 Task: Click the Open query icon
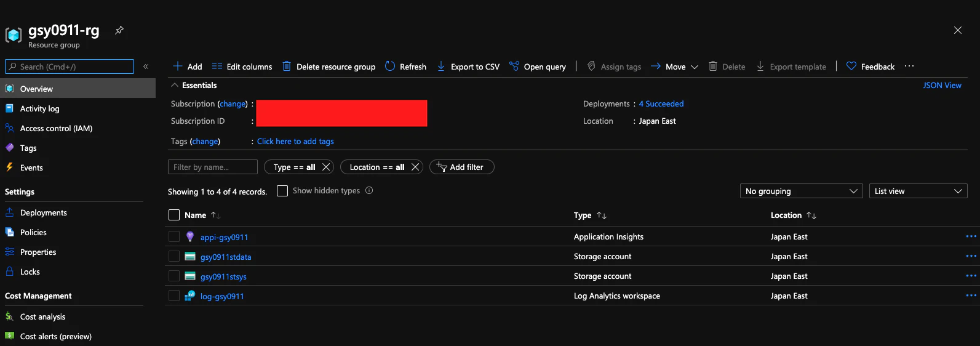(514, 66)
